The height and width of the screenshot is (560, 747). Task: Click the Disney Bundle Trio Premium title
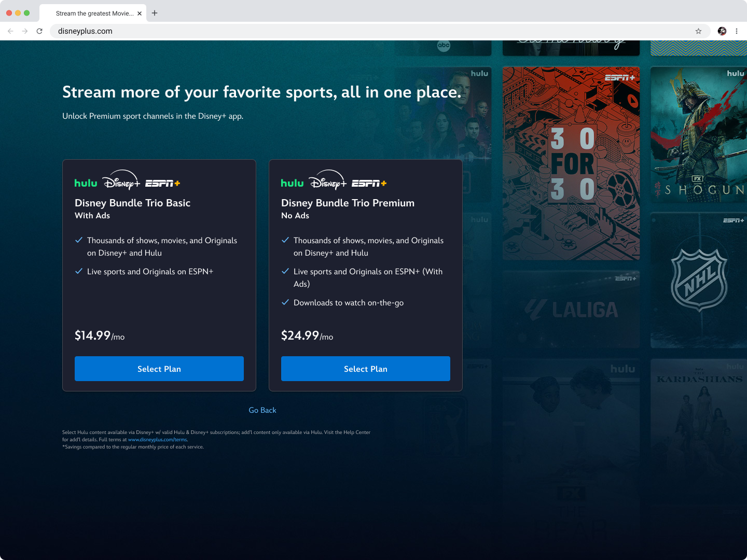348,203
